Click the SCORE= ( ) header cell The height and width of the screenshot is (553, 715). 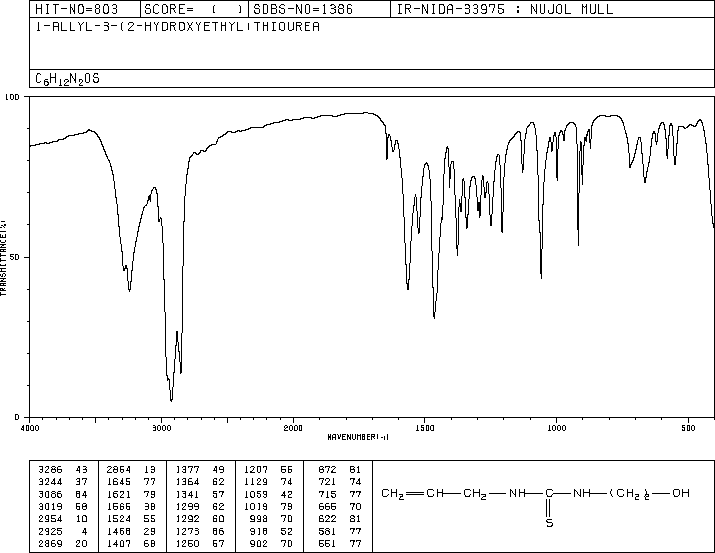(194, 9)
